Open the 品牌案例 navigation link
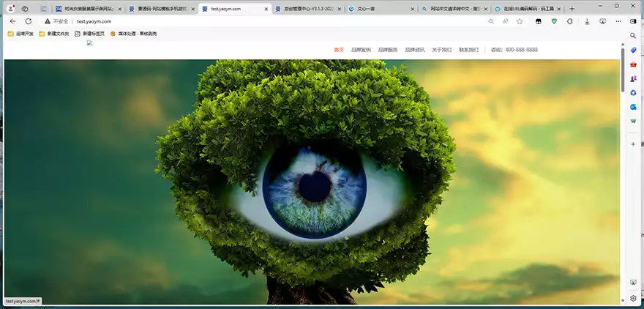Viewport: 644px width, 309px height. 361,50
